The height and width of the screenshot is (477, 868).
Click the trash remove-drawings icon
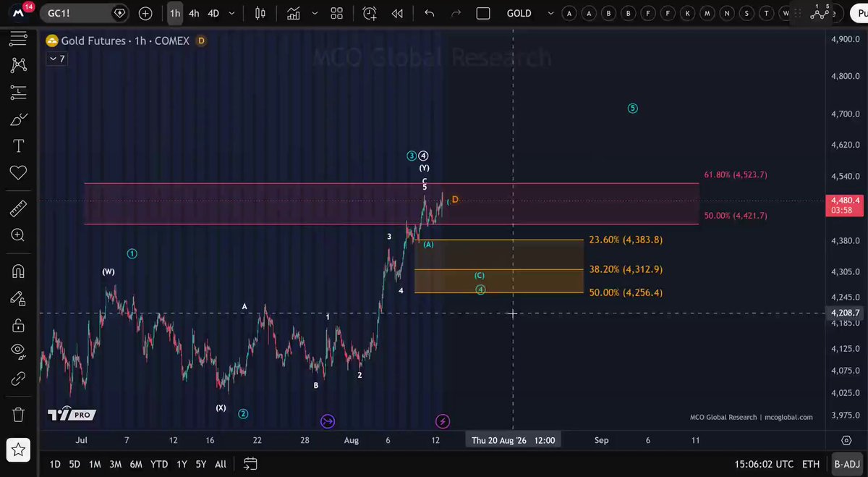[x=18, y=415]
